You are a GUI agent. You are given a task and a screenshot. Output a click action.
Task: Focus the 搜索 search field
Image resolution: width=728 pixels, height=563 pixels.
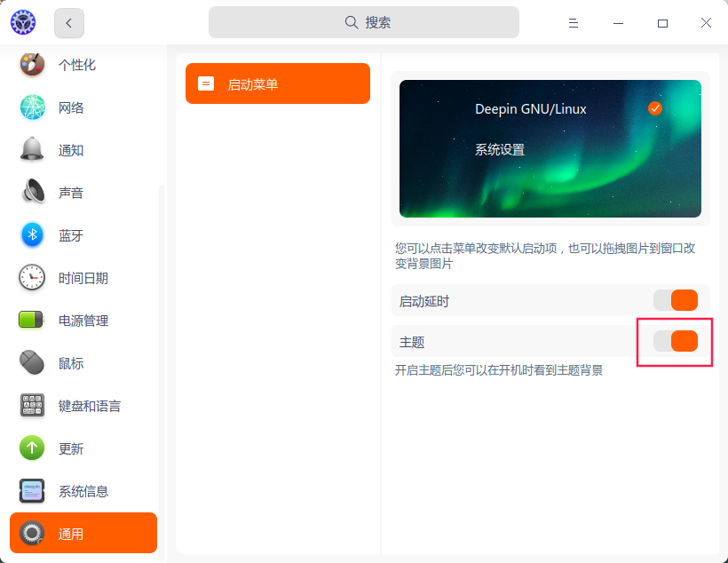click(x=364, y=22)
